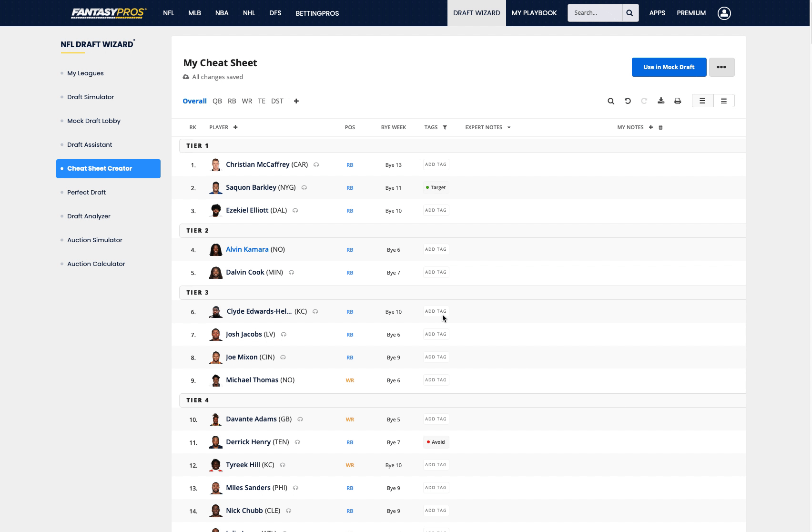Open notes icon beside Ezekiel Elliott

(295, 211)
